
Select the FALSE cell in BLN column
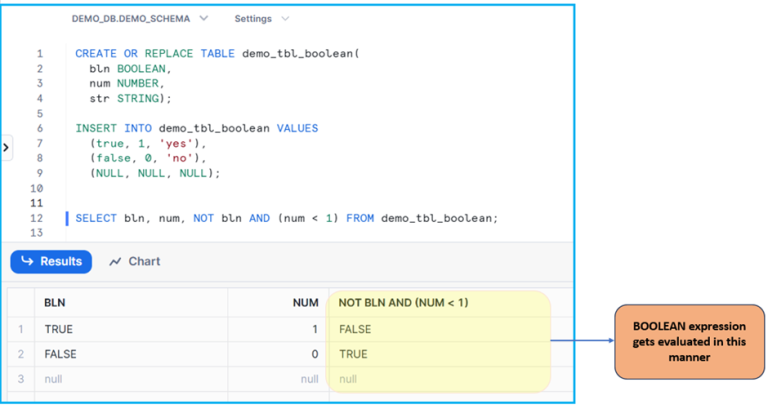tap(61, 354)
